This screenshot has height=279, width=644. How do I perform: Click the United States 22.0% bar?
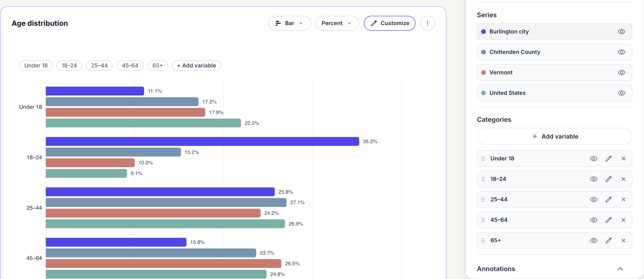click(143, 123)
